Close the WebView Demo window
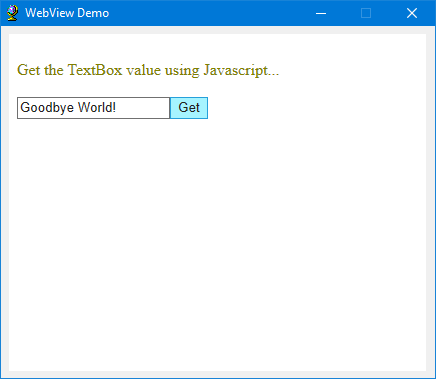This screenshot has width=436, height=379. [x=412, y=13]
